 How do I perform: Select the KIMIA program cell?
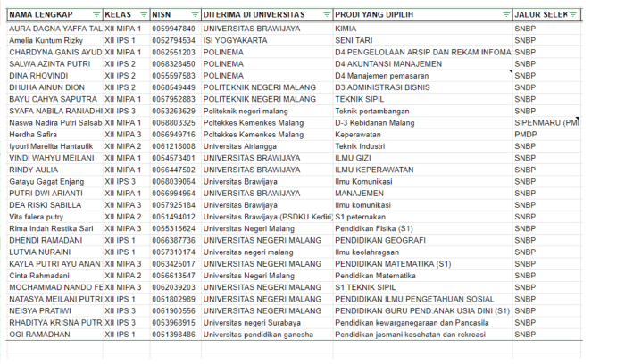point(346,29)
